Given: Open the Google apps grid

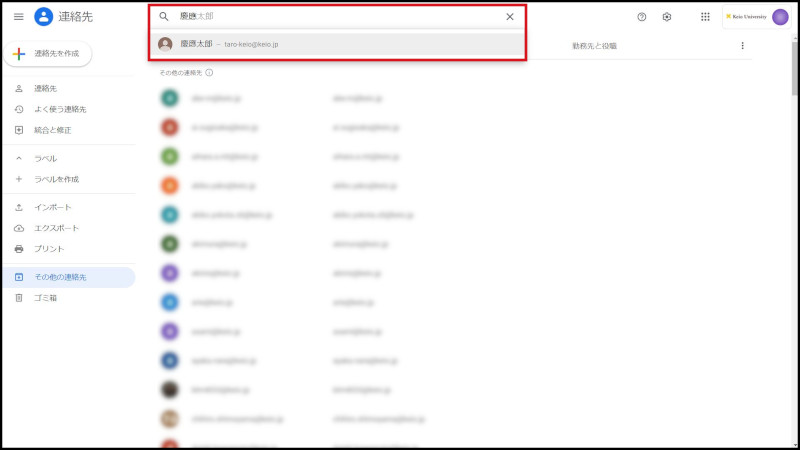Looking at the screenshot, I should [x=705, y=17].
